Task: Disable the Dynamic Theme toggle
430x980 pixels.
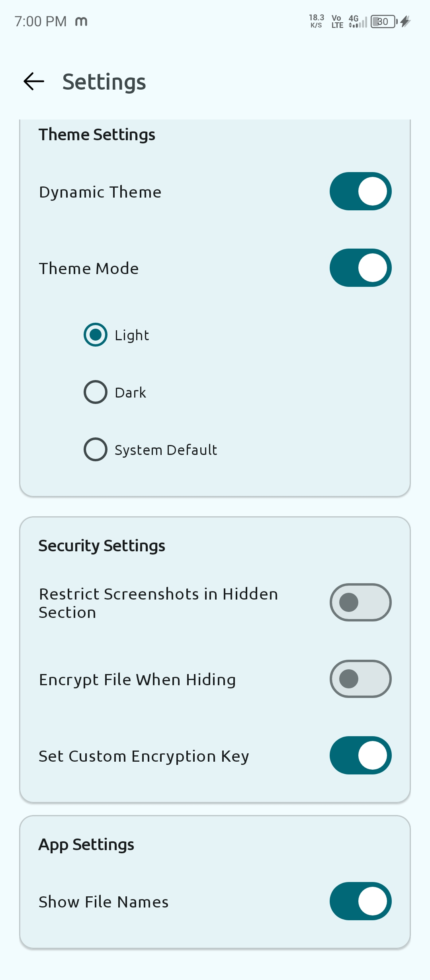Action: tap(360, 191)
